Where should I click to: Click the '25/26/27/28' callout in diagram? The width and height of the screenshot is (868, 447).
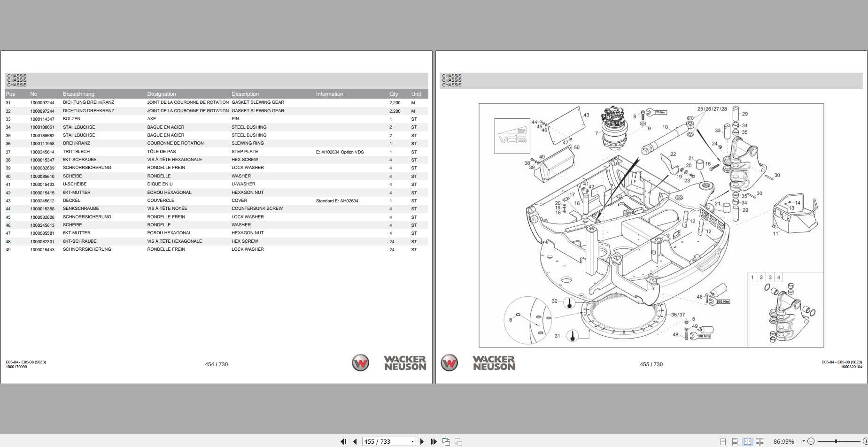click(712, 109)
